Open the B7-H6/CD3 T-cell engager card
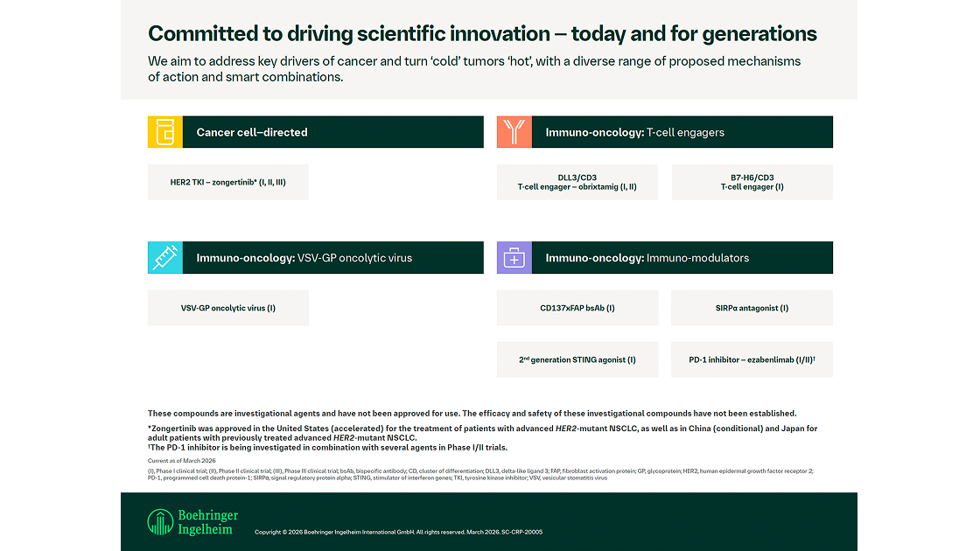 point(752,183)
